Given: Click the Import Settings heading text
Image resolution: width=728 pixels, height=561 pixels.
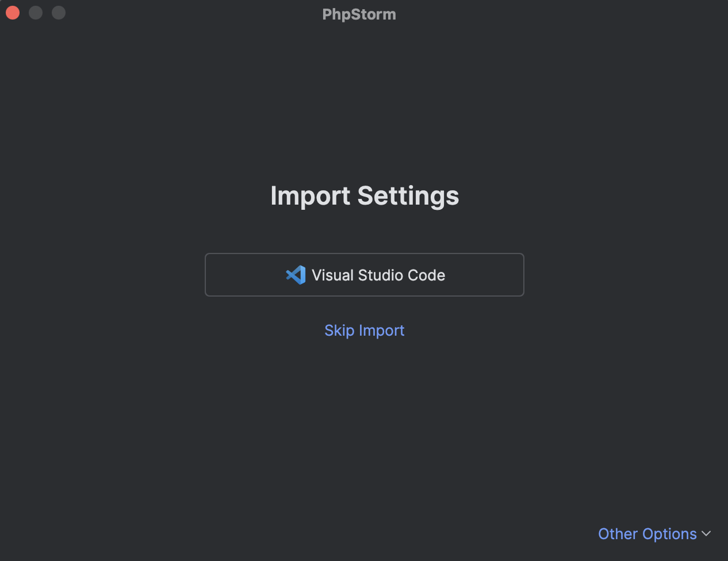Looking at the screenshot, I should click(364, 196).
